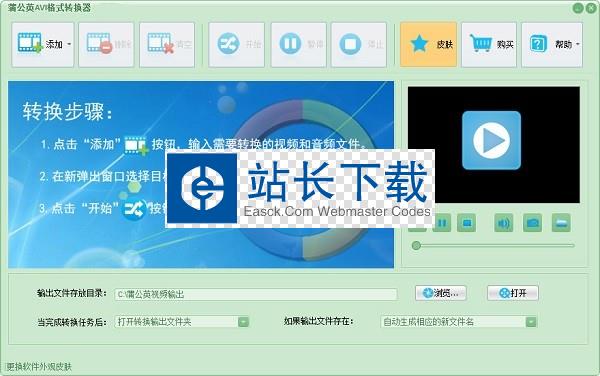Stop playback using the preview stop button
This screenshot has height=376, width=600.
tap(467, 223)
